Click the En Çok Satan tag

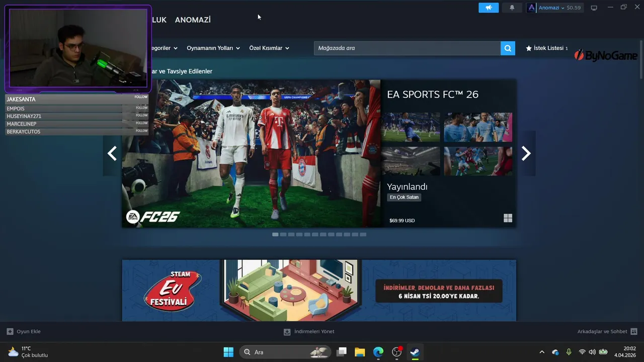[404, 197]
